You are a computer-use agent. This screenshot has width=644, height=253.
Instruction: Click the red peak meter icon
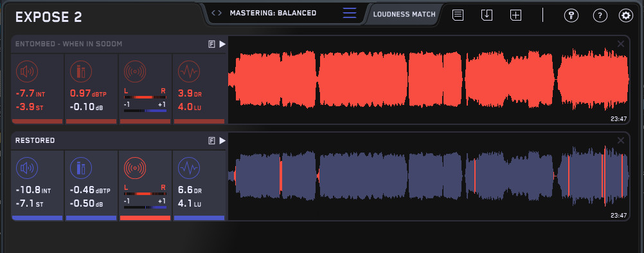tap(81, 72)
